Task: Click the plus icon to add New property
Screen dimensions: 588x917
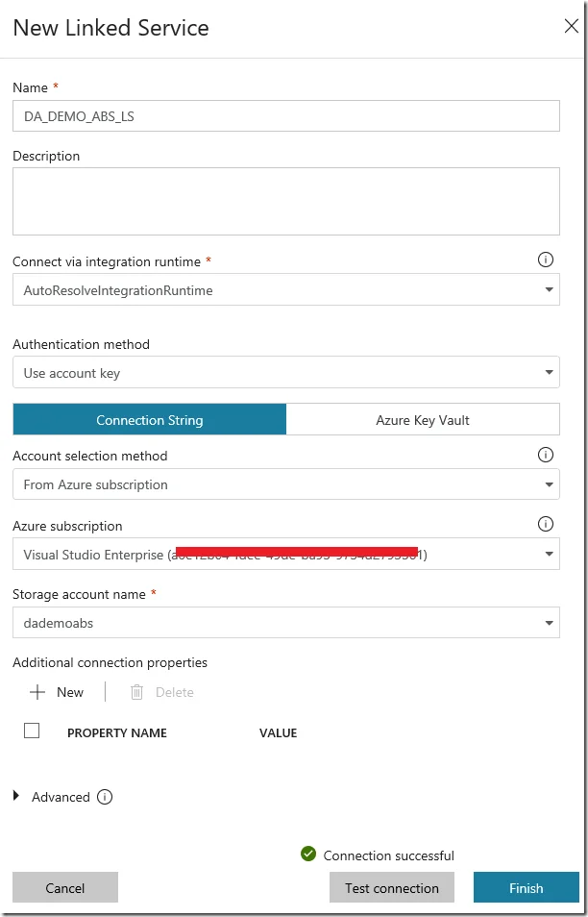Action: [37, 692]
